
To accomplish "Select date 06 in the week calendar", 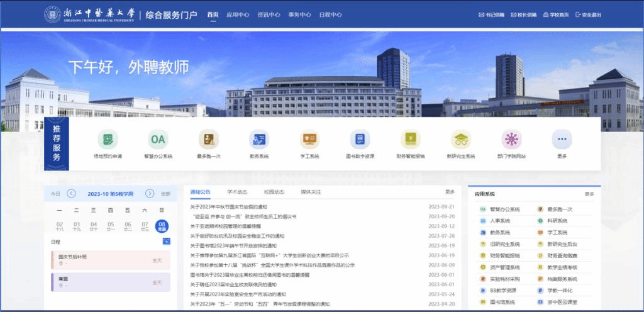I will click(x=128, y=226).
